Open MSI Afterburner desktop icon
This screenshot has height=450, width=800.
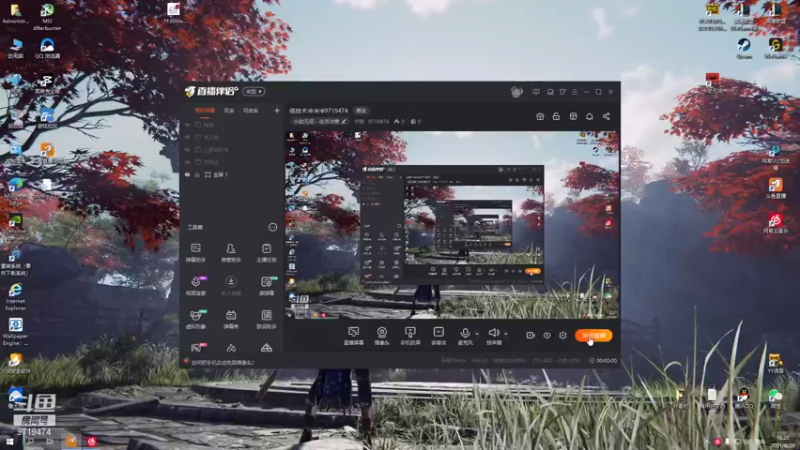[47, 17]
